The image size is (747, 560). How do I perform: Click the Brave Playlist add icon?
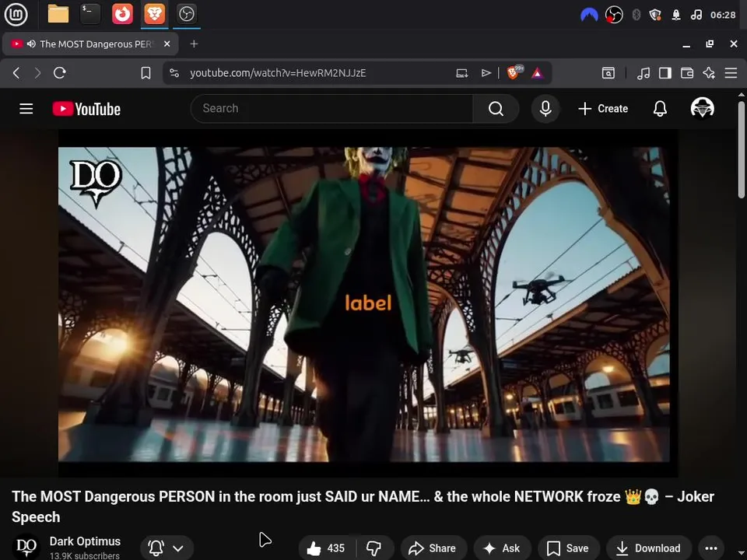click(486, 73)
